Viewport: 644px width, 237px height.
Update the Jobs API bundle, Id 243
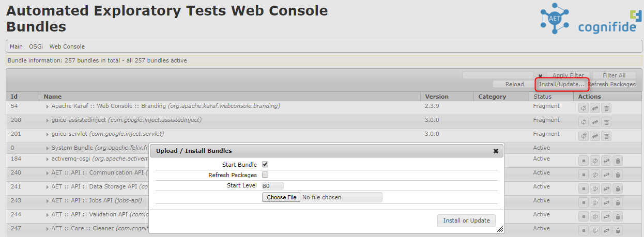click(606, 203)
